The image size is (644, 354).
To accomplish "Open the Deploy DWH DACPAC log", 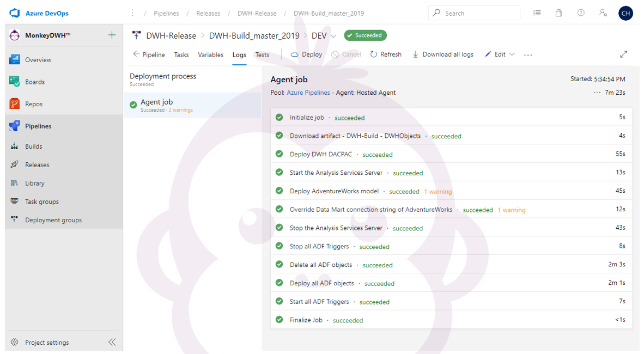I will click(x=451, y=154).
